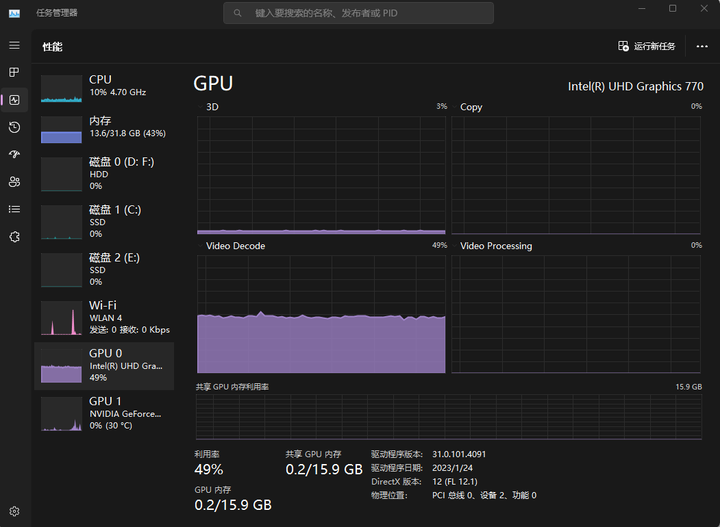This screenshot has width=720, height=527.
Task: Open Task Manager settings gear
Action: click(x=14, y=511)
